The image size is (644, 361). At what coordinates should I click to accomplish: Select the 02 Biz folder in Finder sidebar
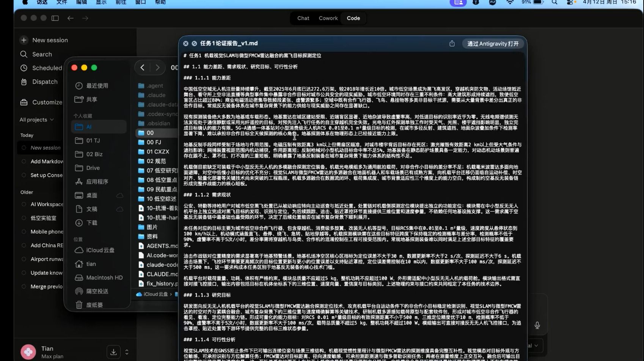click(94, 154)
